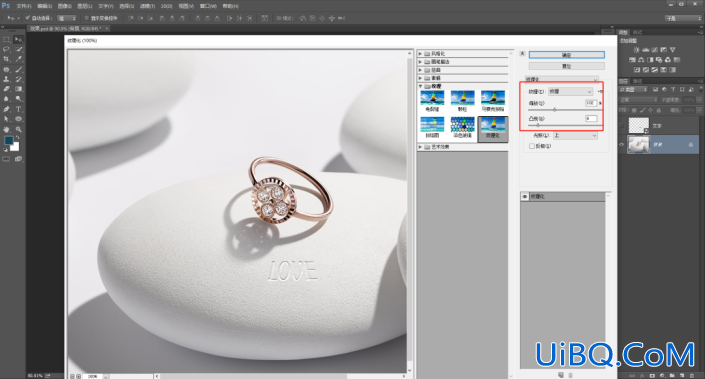The image size is (705, 379).
Task: Collapse filter thumbnails panel with arrow button
Action: tap(522, 54)
